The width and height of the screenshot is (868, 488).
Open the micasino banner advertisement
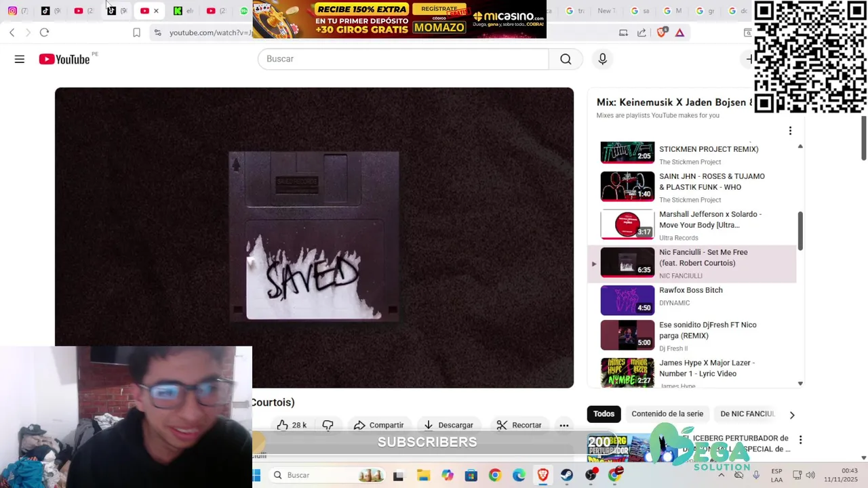tap(399, 19)
